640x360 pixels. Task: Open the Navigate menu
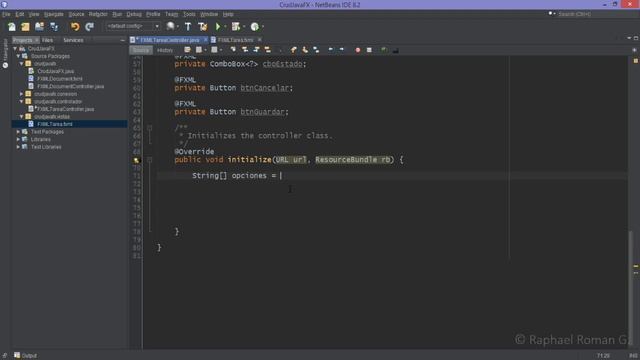pyautogui.click(x=53, y=14)
